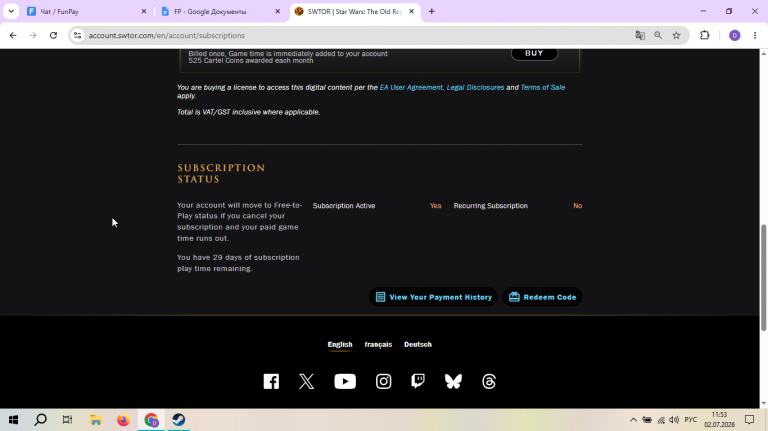Screen dimensions: 768x431
Task: Click the BUY button
Action: [x=534, y=53]
